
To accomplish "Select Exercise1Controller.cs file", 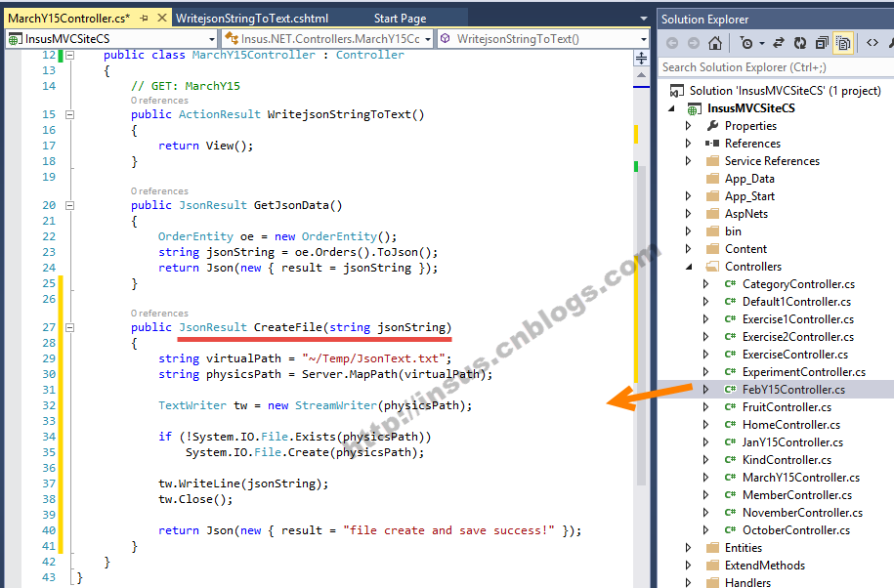I will coord(798,319).
